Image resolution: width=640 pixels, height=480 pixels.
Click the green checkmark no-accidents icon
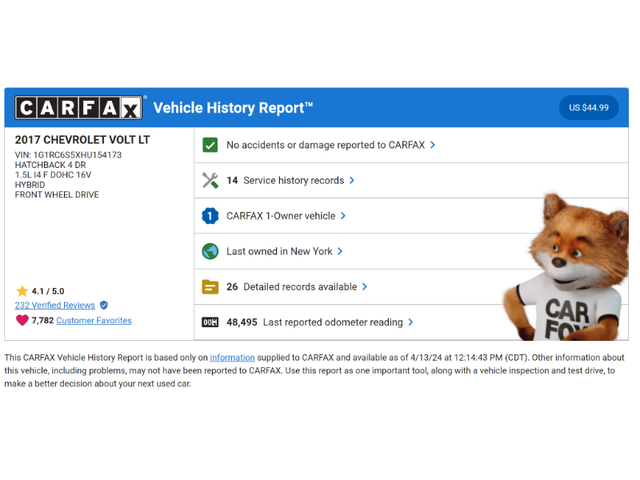tap(210, 145)
